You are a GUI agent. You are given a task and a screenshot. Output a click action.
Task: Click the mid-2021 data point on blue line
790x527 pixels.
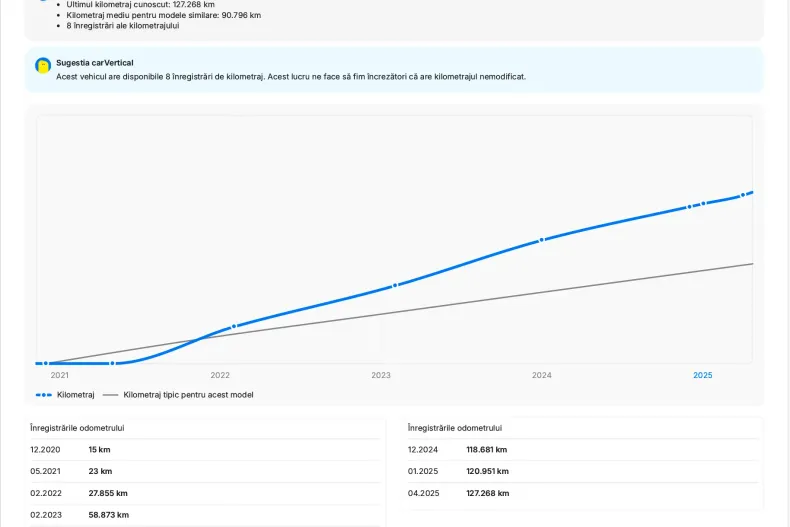[112, 363]
